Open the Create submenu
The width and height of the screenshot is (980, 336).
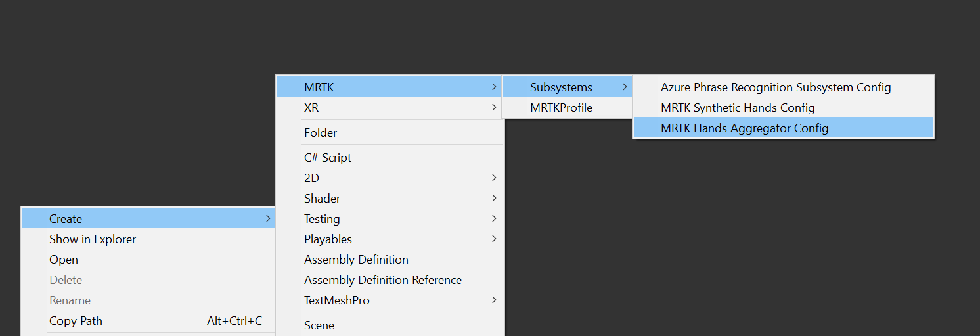[148, 218]
